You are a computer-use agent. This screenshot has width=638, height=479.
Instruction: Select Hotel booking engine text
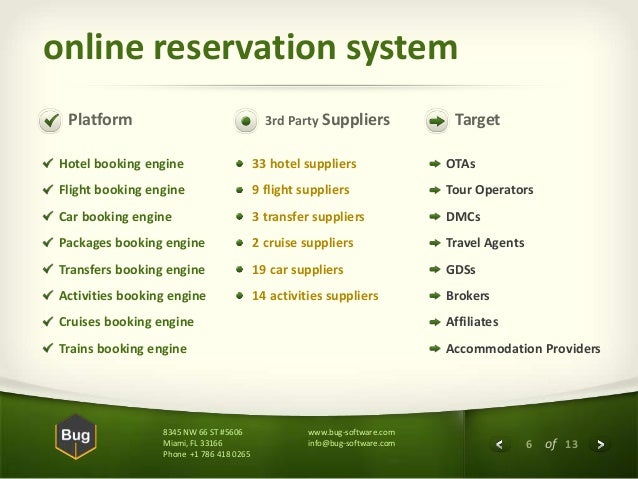point(121,164)
